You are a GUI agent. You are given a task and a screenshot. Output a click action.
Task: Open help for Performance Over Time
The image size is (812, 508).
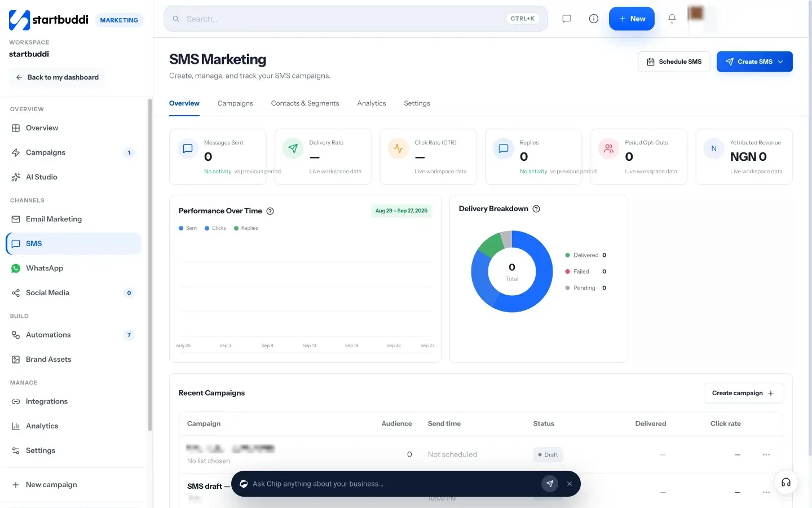(270, 211)
